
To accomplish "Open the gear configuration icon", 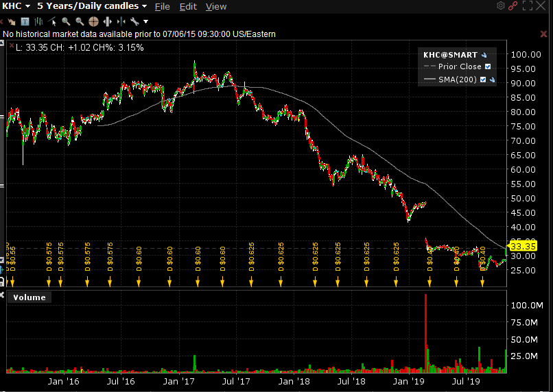I will coord(500,6).
